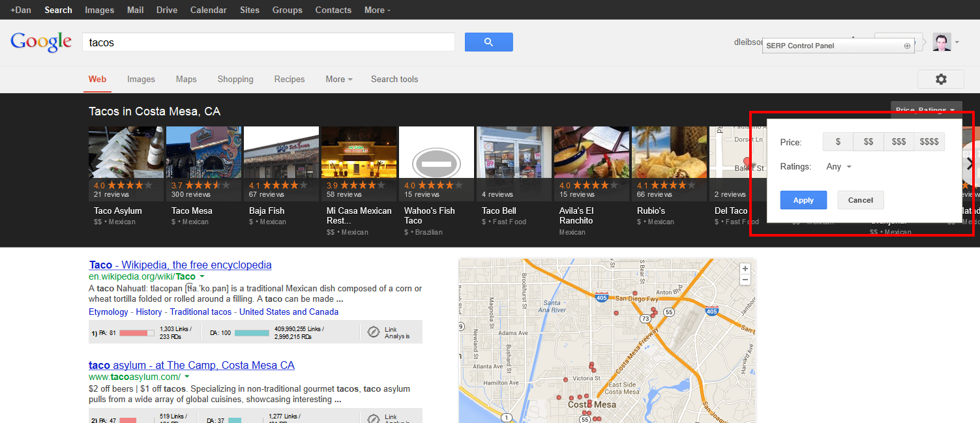This screenshot has height=423, width=980.
Task: Click '300 reviews' under Taco Mesa
Action: (x=190, y=194)
